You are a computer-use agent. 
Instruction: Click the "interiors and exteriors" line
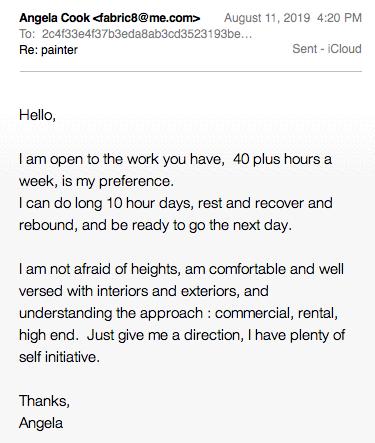click(x=144, y=291)
